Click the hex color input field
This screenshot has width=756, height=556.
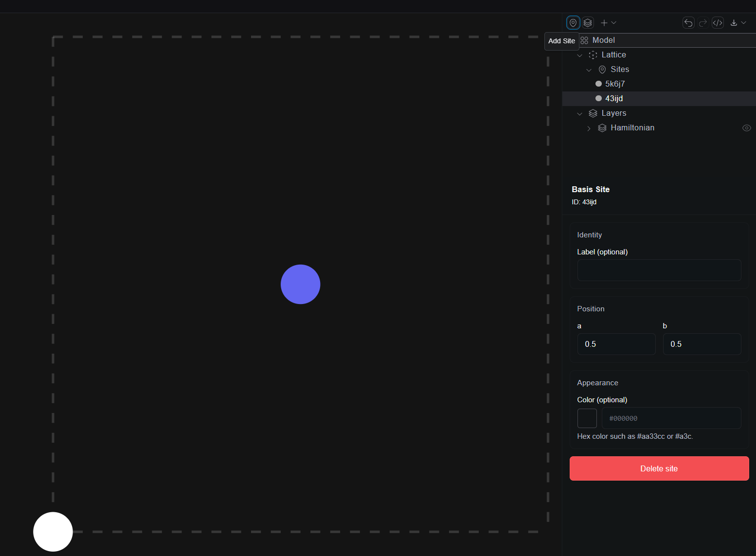[671, 418]
